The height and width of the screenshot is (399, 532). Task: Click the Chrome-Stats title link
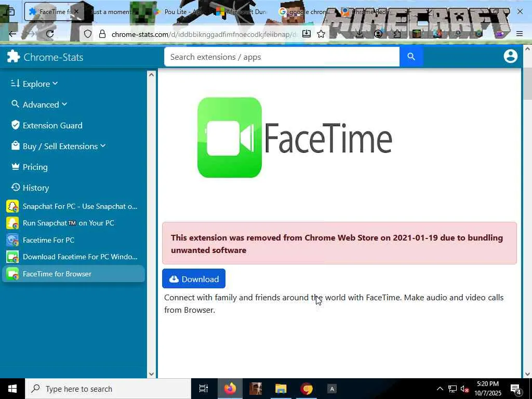pyautogui.click(x=54, y=57)
